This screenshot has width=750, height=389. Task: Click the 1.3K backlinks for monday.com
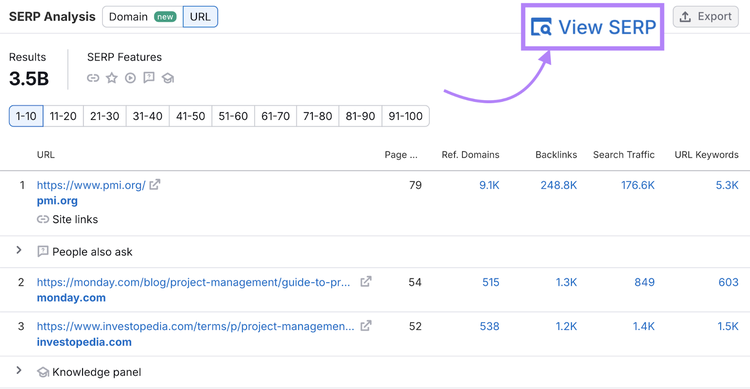pyautogui.click(x=566, y=282)
